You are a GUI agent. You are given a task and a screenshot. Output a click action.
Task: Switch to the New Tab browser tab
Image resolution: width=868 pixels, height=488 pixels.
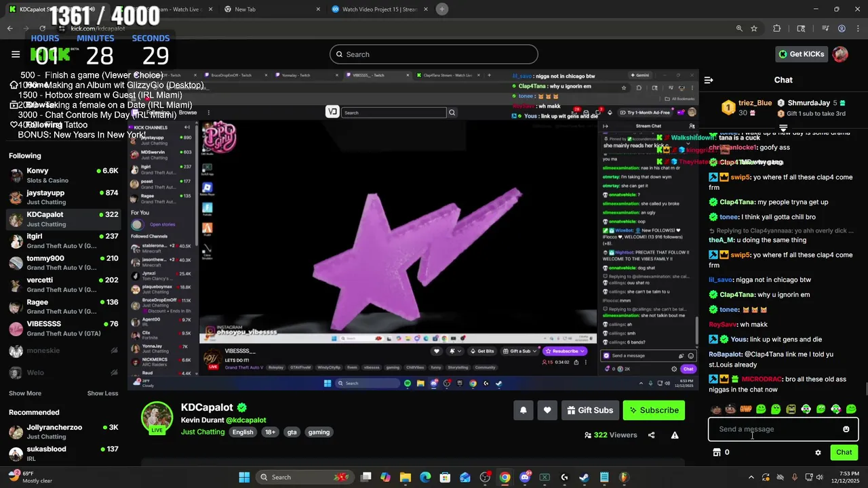coord(271,9)
